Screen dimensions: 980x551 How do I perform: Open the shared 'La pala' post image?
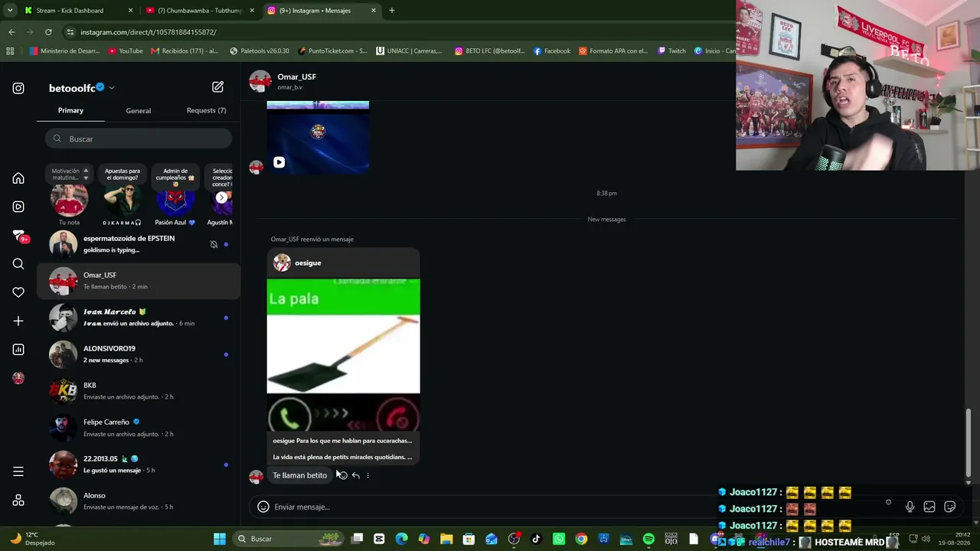pos(343,355)
